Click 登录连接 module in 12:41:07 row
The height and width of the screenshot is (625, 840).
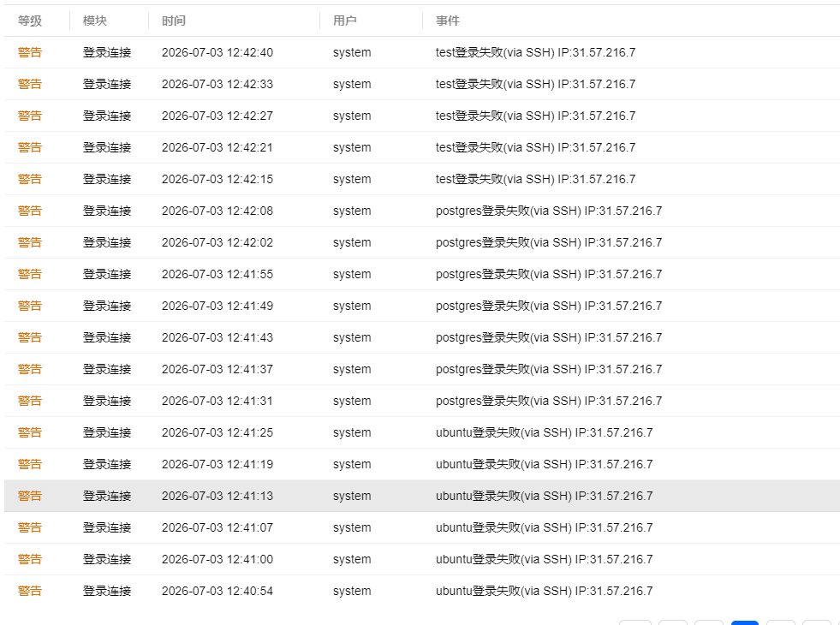(107, 527)
